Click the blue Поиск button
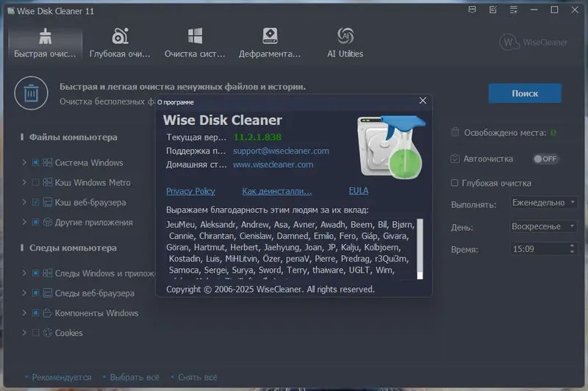Image resolution: width=588 pixels, height=391 pixels. (x=525, y=93)
